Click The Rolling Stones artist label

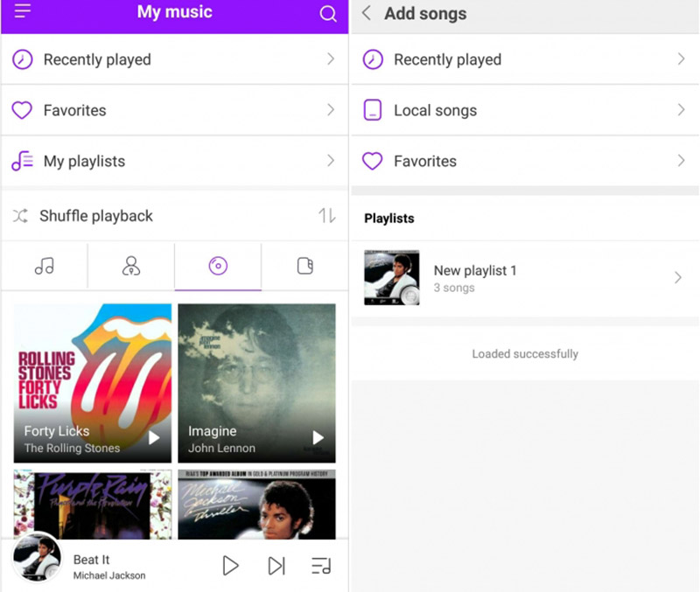point(73,448)
